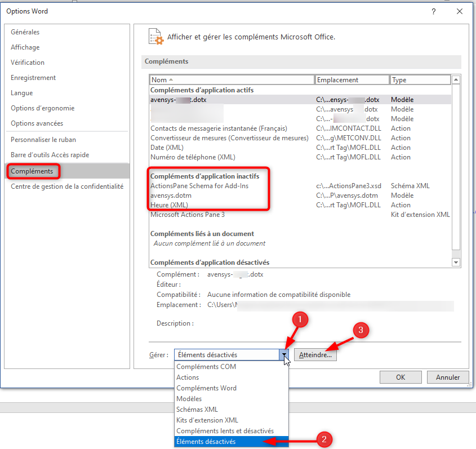Click the Emplacement column header

tap(352, 80)
